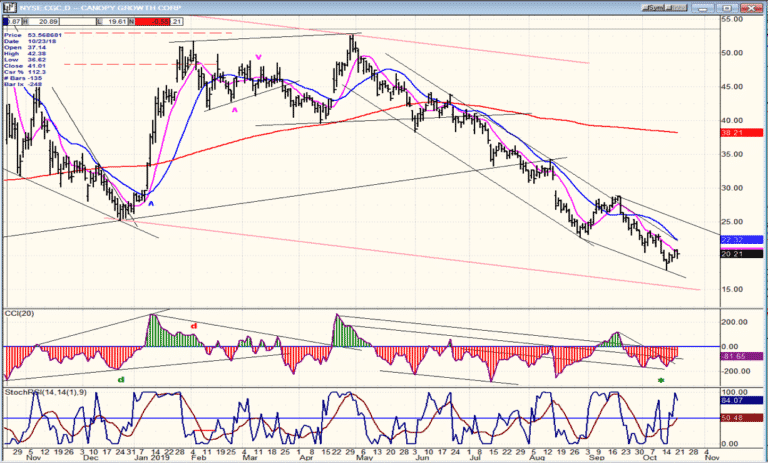Click the 84.07 StochRSI value tag

742,400
